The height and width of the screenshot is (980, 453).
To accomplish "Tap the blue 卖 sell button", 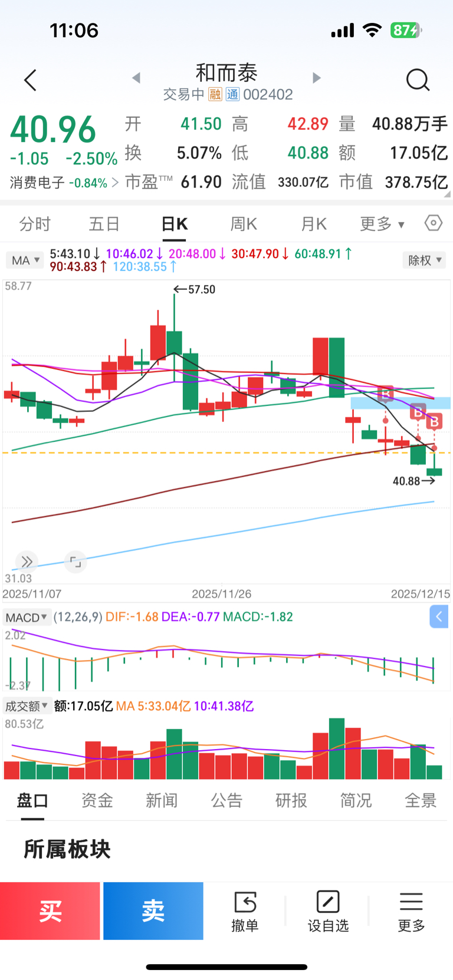I will pyautogui.click(x=153, y=911).
